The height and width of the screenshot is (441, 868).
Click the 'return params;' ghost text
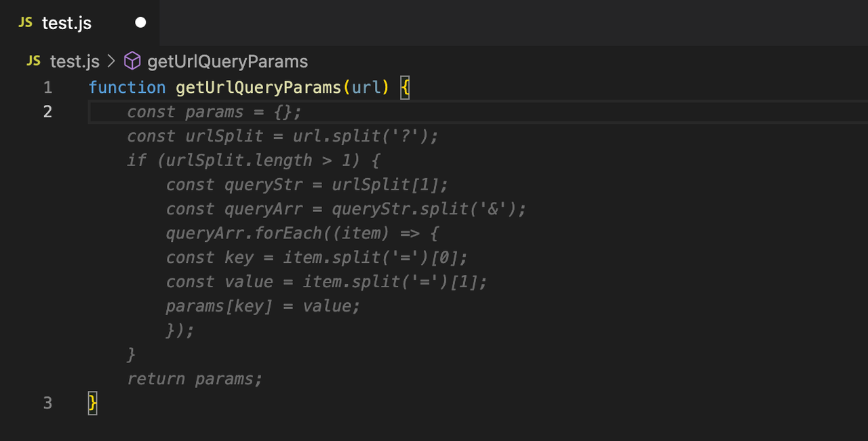pos(195,379)
